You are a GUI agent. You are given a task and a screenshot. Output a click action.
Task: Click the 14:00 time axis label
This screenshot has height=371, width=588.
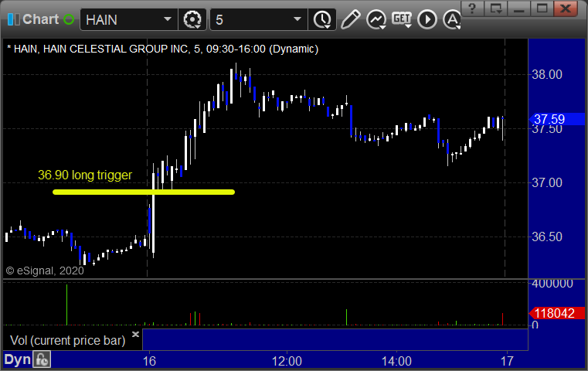pyautogui.click(x=396, y=361)
